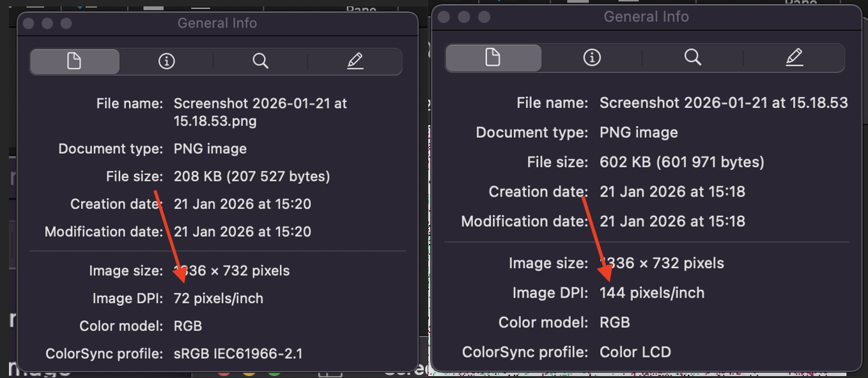Screen dimensions: 868x378
Task: Open Annotations pencil tab in right inspector window
Action: pos(794,57)
